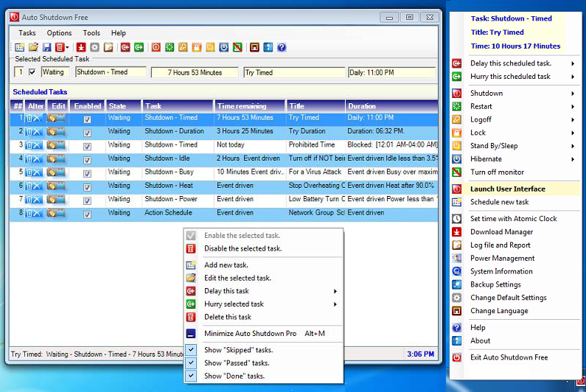586x392 pixels.
Task: Sort by the Time remaining column header
Action: pos(250,106)
